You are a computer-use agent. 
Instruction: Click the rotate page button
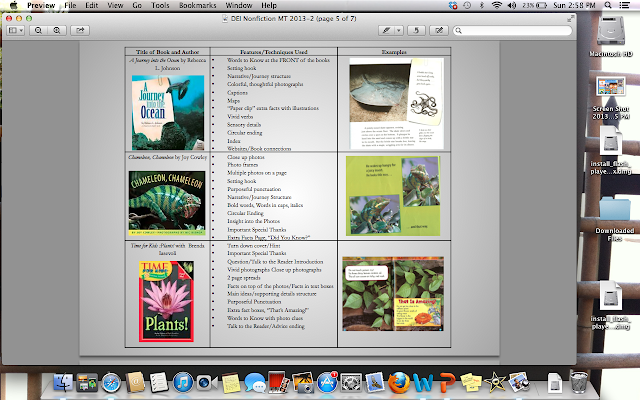click(416, 30)
